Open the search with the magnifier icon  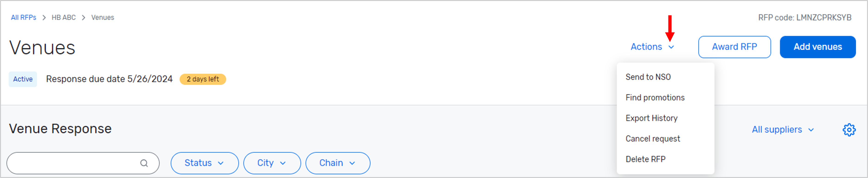144,163
